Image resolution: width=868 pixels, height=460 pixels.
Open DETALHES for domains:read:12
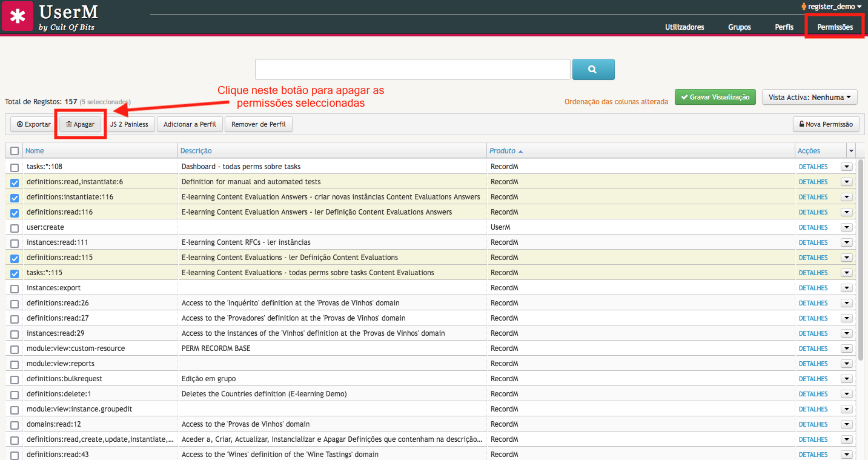click(813, 424)
